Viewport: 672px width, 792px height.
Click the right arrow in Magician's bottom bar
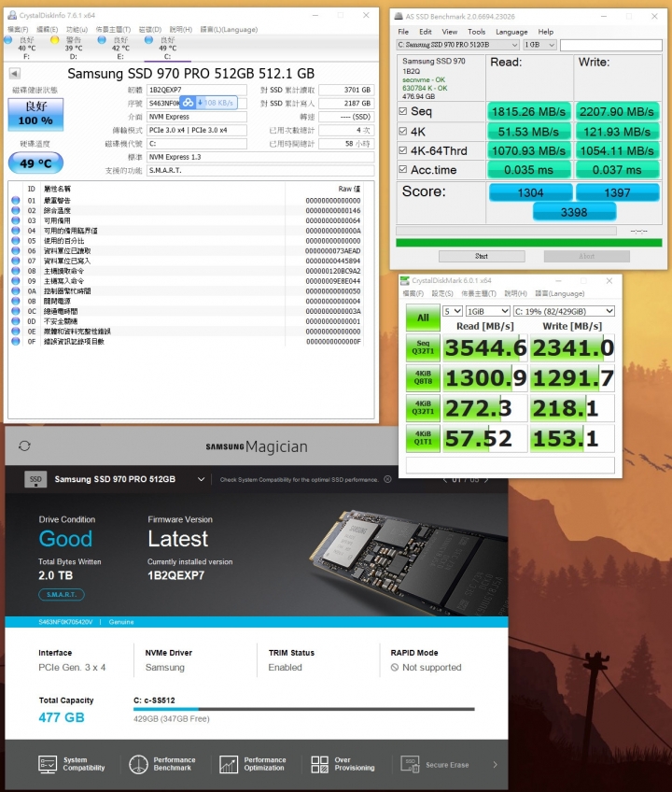(495, 765)
